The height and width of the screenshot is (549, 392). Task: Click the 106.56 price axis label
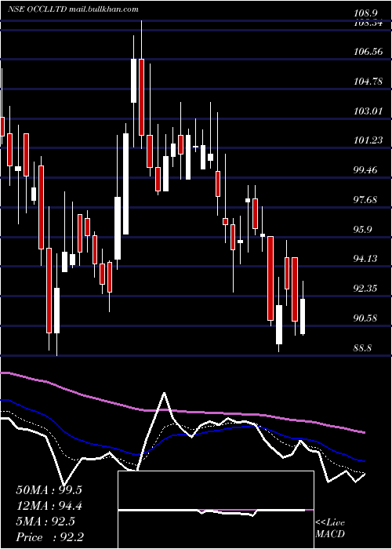pyautogui.click(x=368, y=52)
